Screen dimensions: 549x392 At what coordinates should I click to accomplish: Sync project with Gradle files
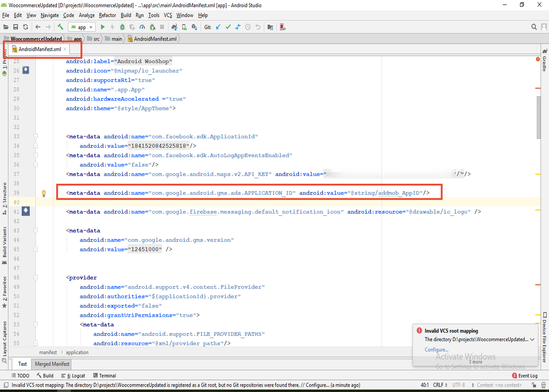coord(174,27)
